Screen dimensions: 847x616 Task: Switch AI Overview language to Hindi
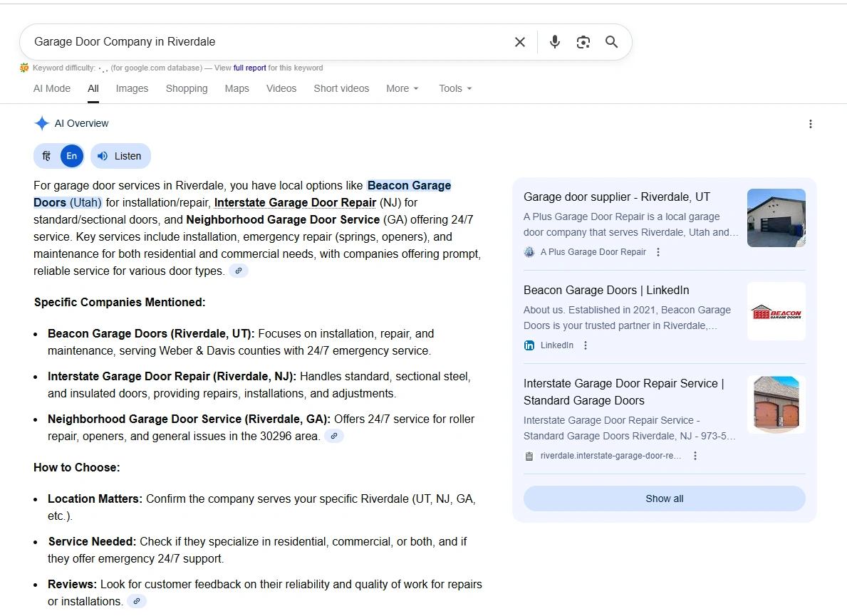[x=46, y=156]
